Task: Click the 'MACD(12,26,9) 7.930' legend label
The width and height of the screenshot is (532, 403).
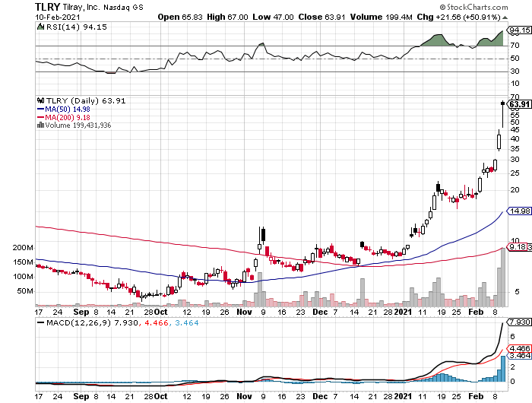Action: [92, 322]
